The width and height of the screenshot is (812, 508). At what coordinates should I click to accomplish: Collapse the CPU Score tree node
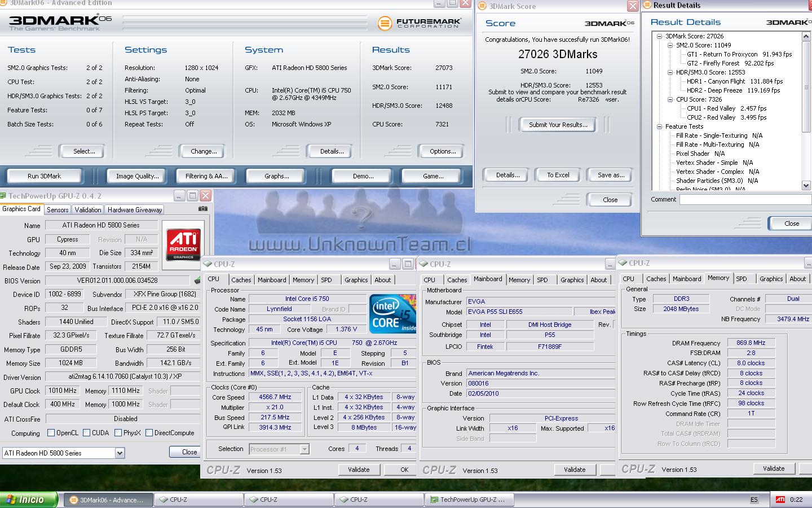pos(670,99)
